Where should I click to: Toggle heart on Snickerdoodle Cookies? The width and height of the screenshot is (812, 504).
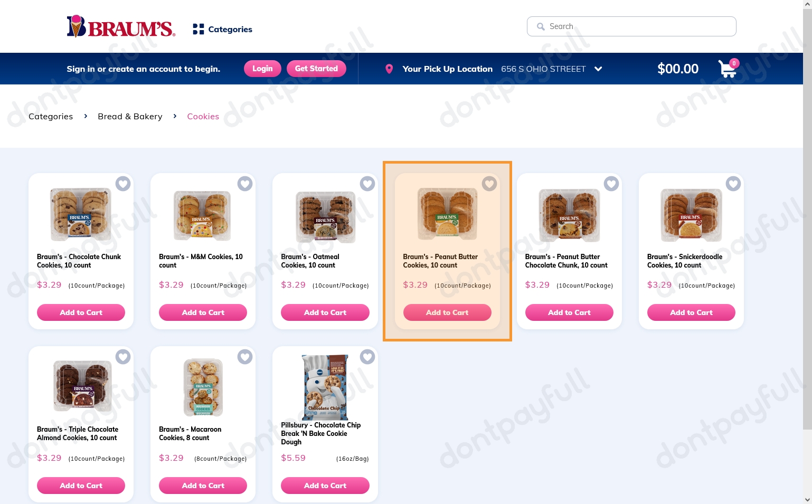(x=733, y=184)
